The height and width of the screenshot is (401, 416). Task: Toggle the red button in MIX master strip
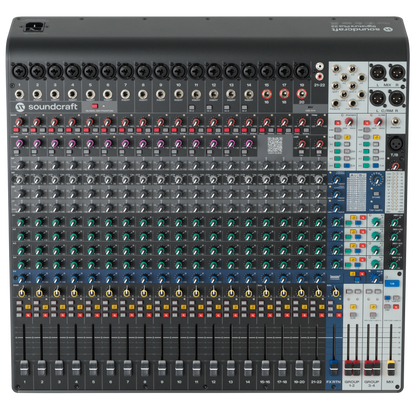tap(396, 307)
